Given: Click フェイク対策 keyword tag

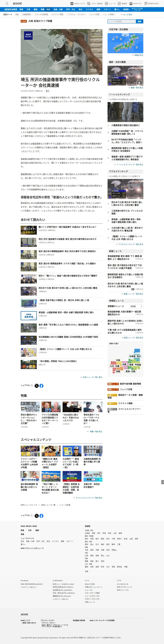Looking at the screenshot, I should coord(94,15).
